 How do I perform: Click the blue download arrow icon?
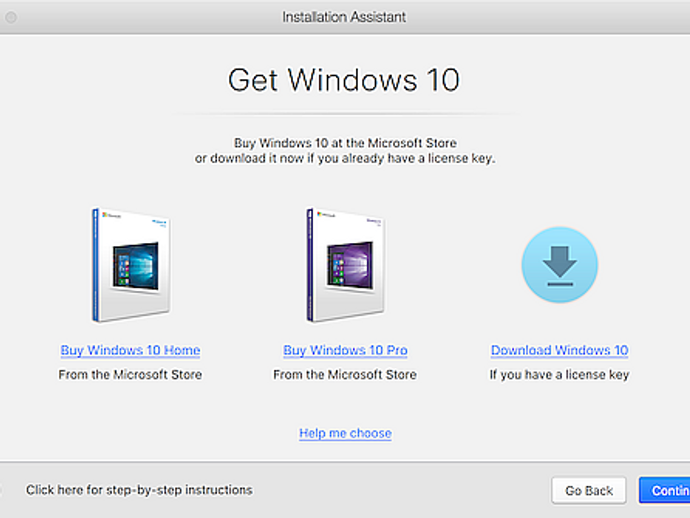click(559, 265)
